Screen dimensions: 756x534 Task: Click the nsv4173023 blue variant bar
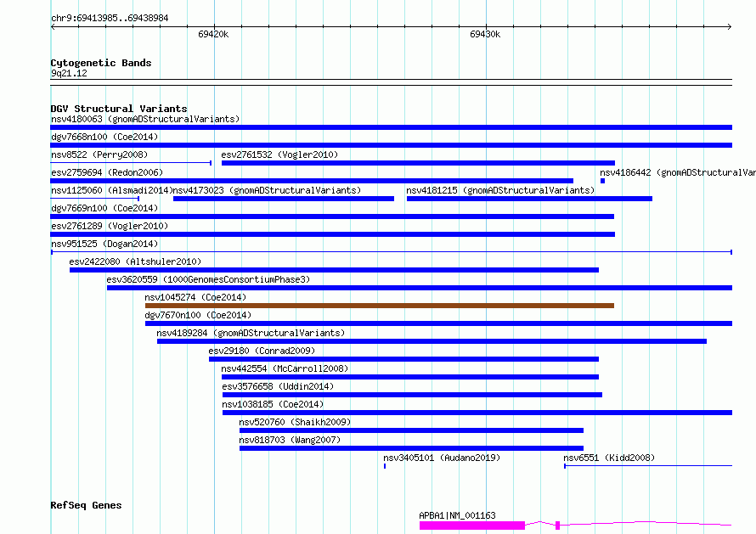coord(284,199)
